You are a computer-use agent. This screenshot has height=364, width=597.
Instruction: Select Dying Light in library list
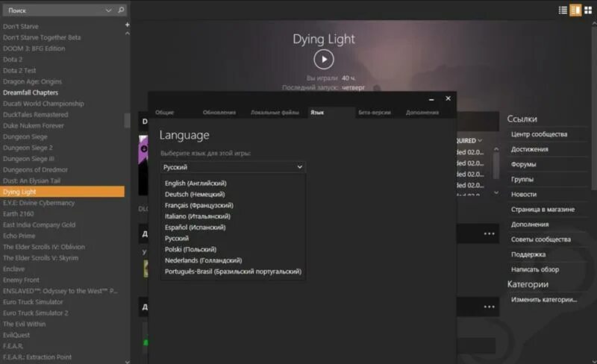[x=62, y=192]
